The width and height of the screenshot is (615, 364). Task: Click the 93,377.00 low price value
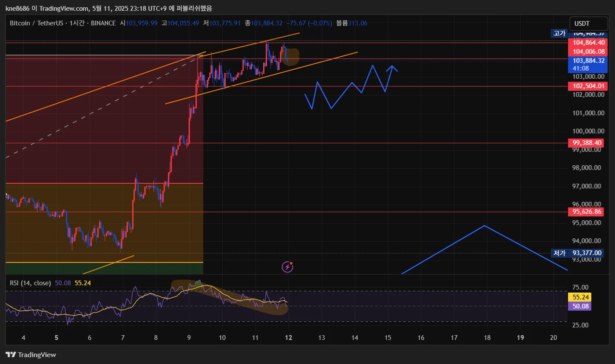587,253
